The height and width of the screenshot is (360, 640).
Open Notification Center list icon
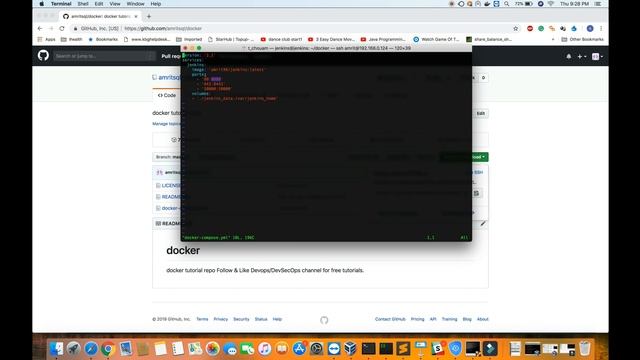pos(598,4)
